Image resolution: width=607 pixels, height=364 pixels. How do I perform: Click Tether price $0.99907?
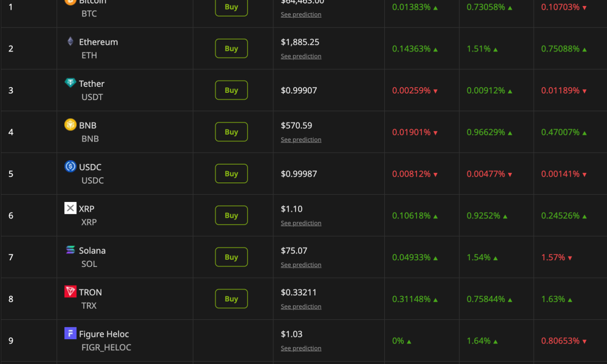click(299, 90)
